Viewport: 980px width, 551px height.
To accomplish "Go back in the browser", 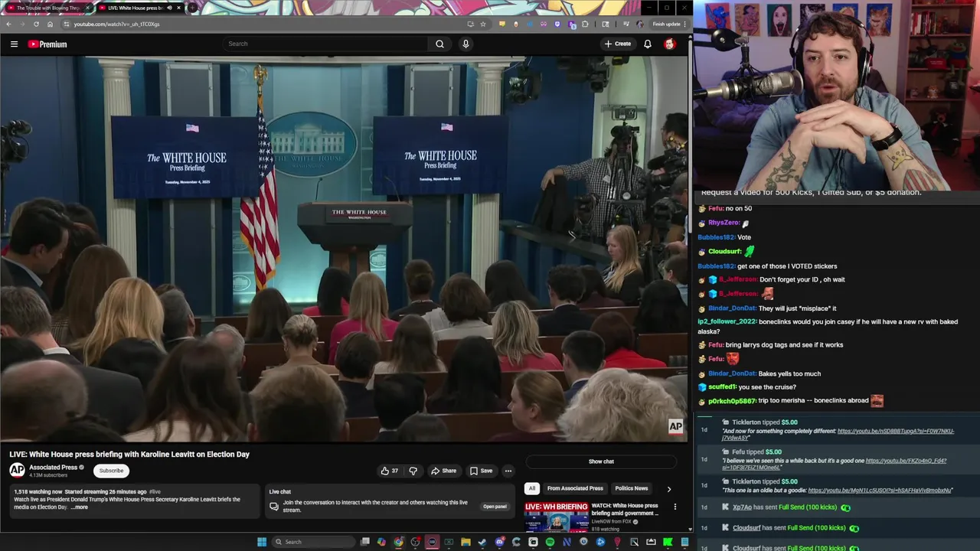I will tap(8, 24).
